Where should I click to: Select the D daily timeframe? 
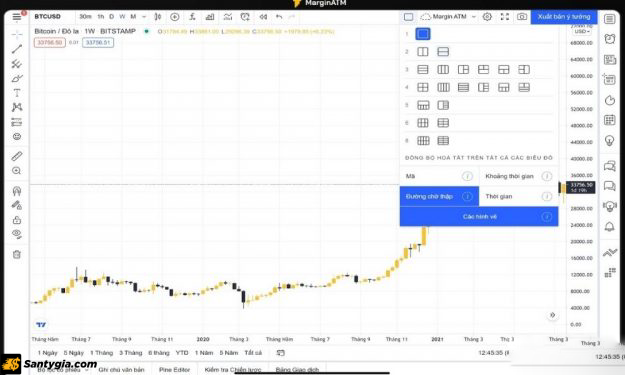pos(112,17)
